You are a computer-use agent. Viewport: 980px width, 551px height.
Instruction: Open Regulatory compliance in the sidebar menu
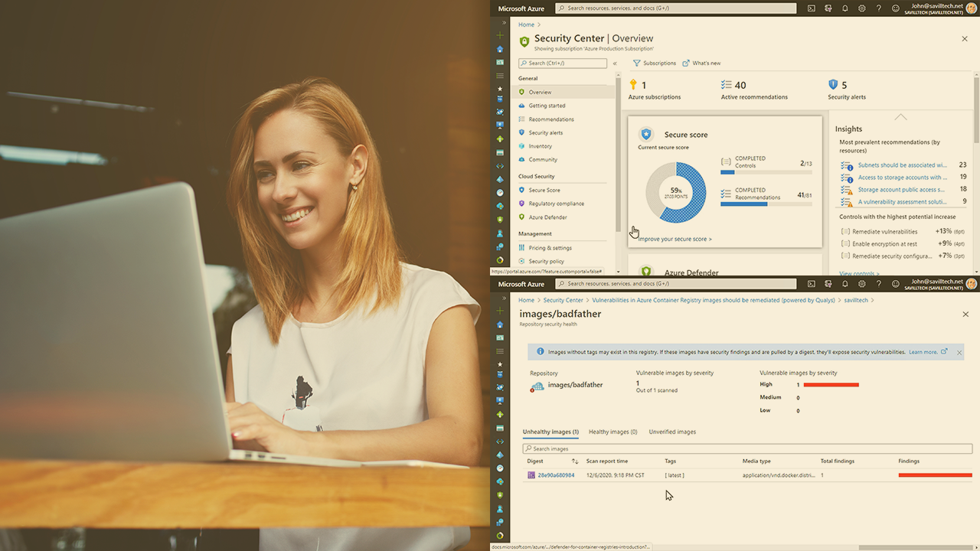(x=556, y=204)
